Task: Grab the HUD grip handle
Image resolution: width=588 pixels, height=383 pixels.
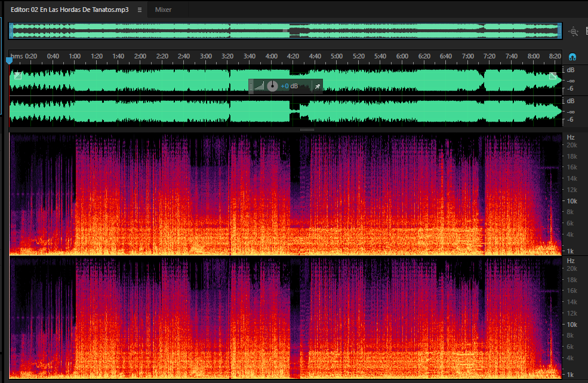Action: tap(251, 86)
